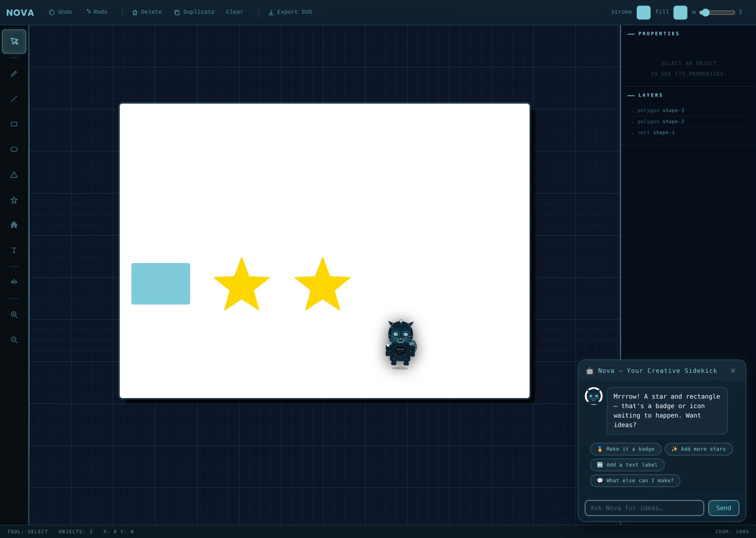This screenshot has width=756, height=538.
Task: Click the blue rectangle on canvas
Action: (161, 284)
